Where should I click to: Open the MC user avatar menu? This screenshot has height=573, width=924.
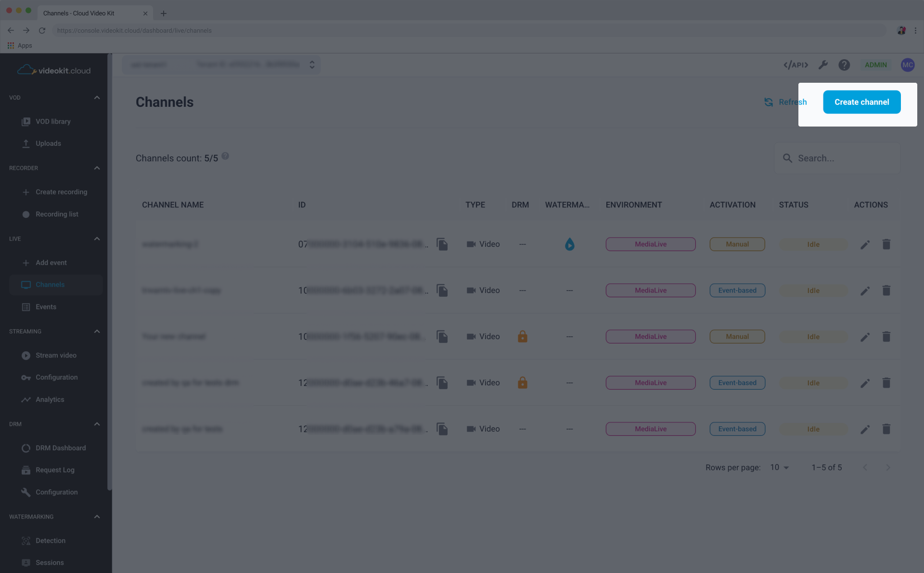click(x=907, y=65)
